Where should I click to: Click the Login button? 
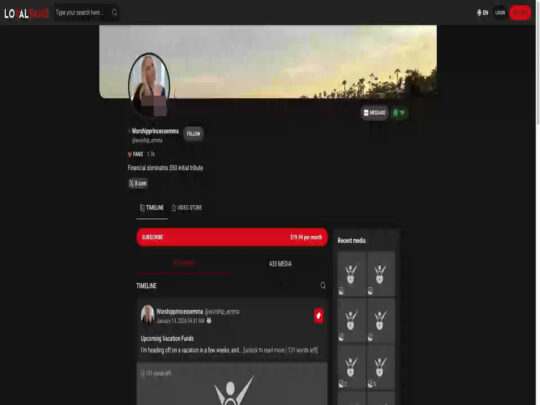tap(500, 13)
